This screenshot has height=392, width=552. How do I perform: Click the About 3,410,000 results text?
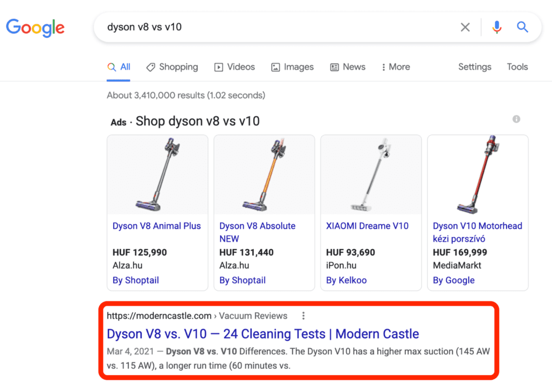coord(186,95)
